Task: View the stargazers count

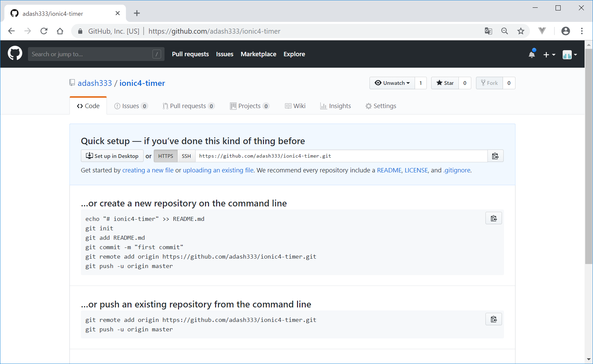Action: pyautogui.click(x=465, y=83)
